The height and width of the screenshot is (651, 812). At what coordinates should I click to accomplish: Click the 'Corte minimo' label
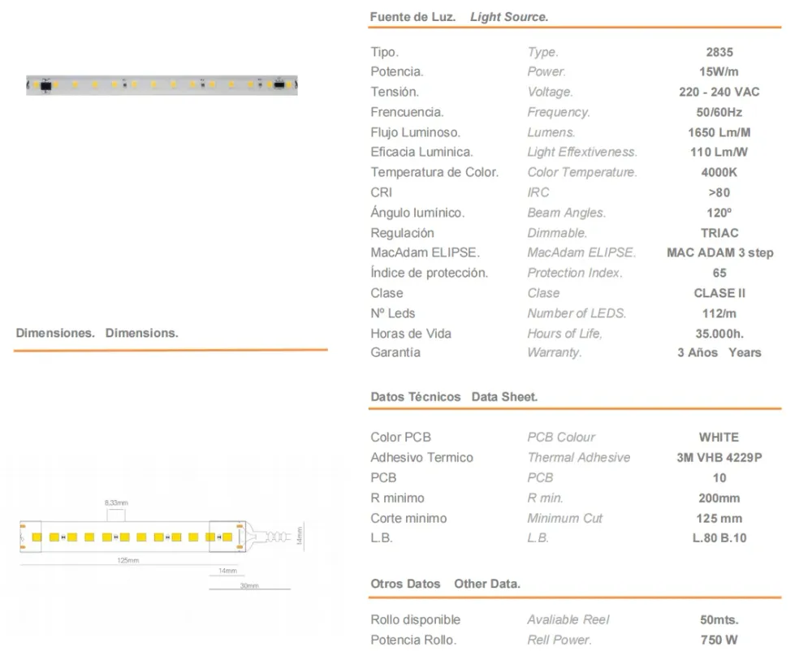[408, 519]
